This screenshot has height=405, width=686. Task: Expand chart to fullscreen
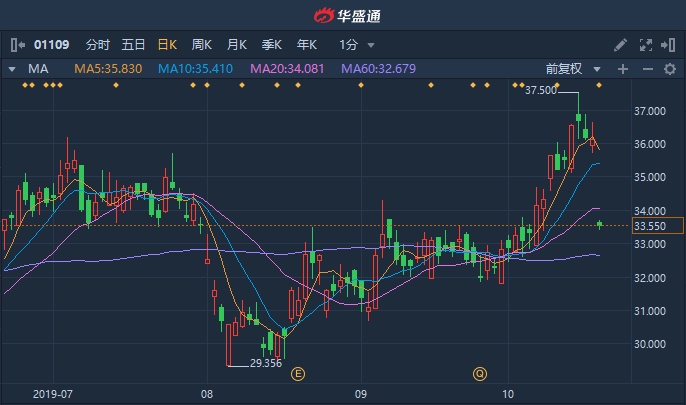(x=645, y=45)
